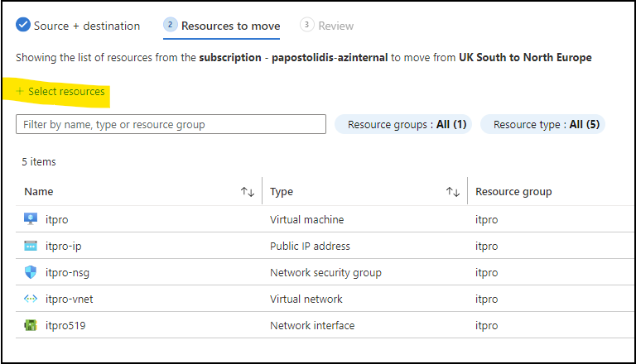Sort the list by Type column arrows
The image size is (636, 364).
point(452,192)
